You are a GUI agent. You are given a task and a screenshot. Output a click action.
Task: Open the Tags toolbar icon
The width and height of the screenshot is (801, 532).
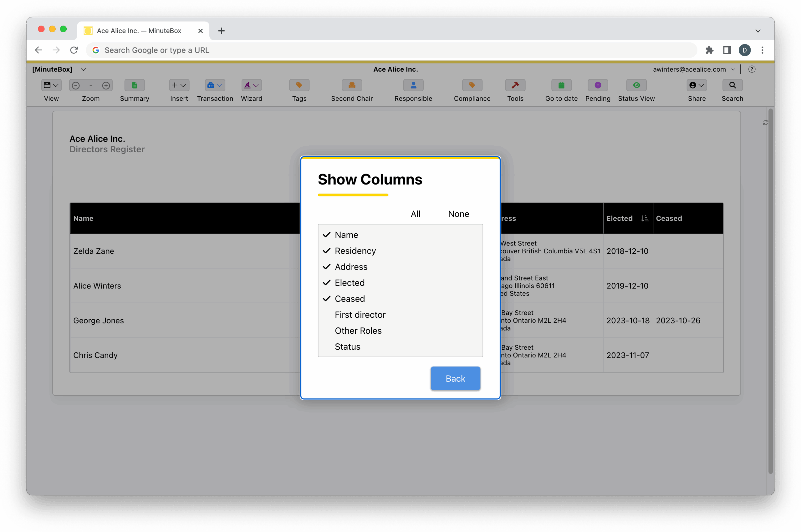(299, 85)
